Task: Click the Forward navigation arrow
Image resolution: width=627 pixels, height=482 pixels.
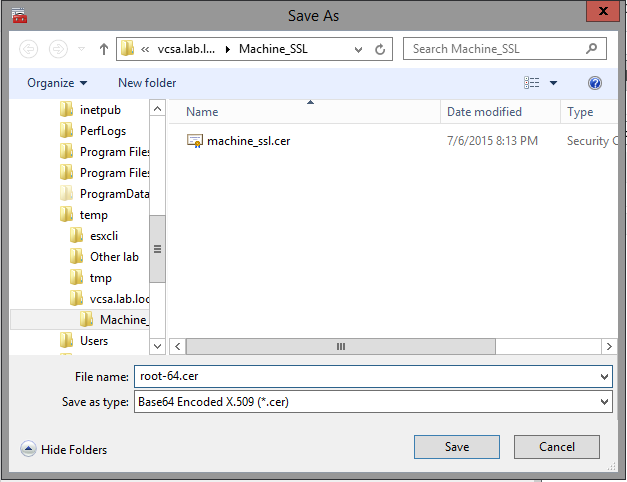Action: click(x=58, y=49)
